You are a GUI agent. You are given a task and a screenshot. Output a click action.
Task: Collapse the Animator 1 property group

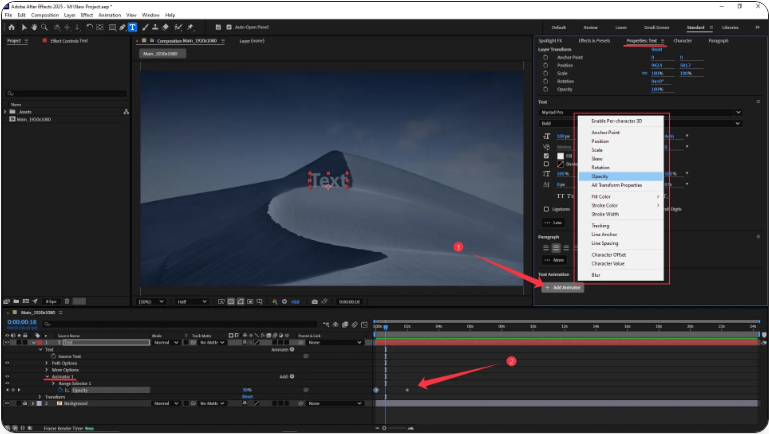tap(46, 377)
